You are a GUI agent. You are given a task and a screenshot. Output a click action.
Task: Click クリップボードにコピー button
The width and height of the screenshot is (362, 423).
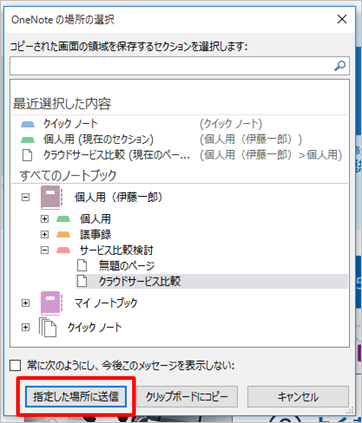click(x=187, y=396)
